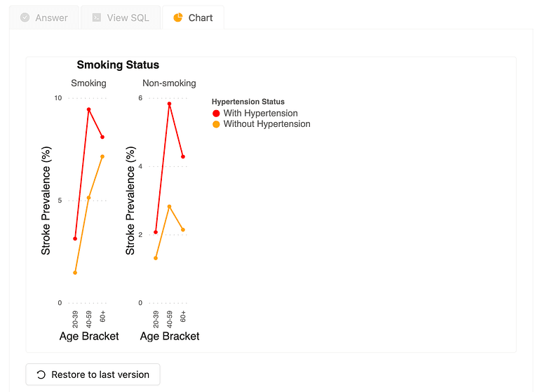Click the orange Without Hypertension legend dot
Image resolution: width=540 pixels, height=392 pixels.
(x=216, y=124)
